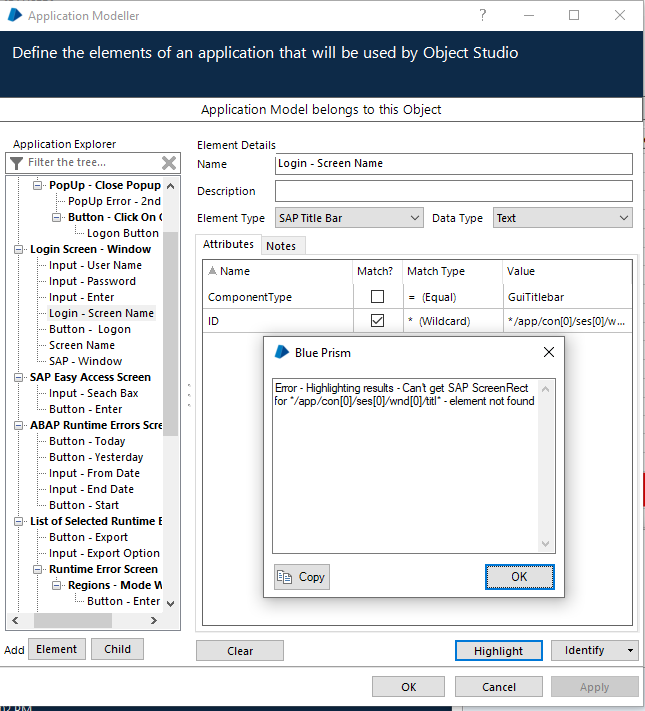The width and height of the screenshot is (645, 711).
Task: Click tree horizontal scroll left arrow
Action: 15,620
